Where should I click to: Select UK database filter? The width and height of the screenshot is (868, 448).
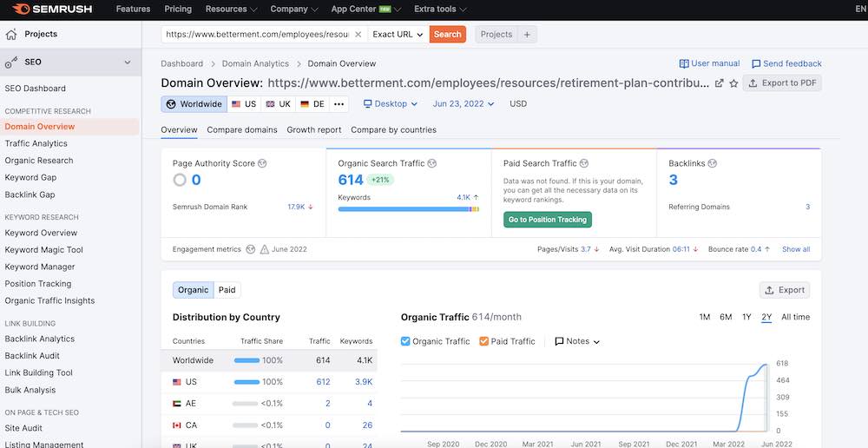(x=278, y=104)
